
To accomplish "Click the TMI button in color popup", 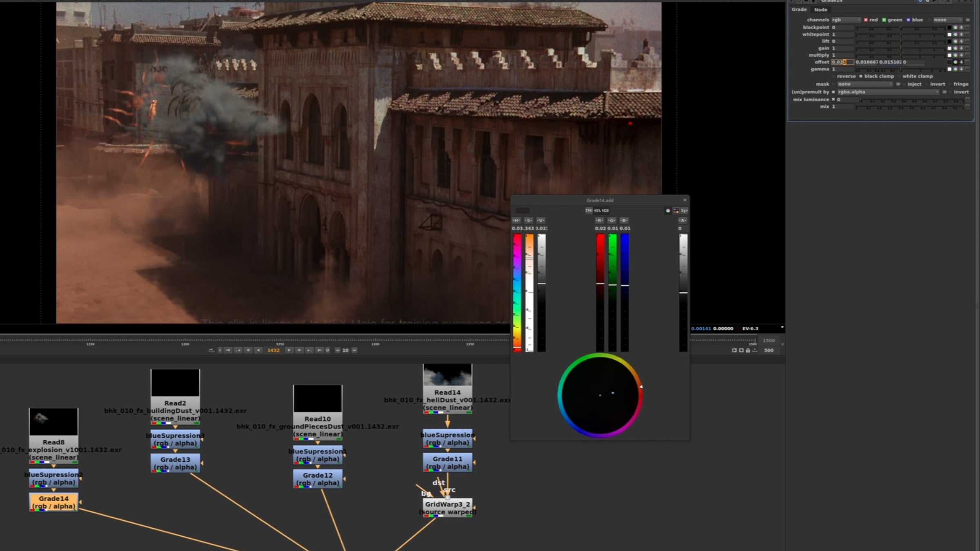I will click(588, 211).
